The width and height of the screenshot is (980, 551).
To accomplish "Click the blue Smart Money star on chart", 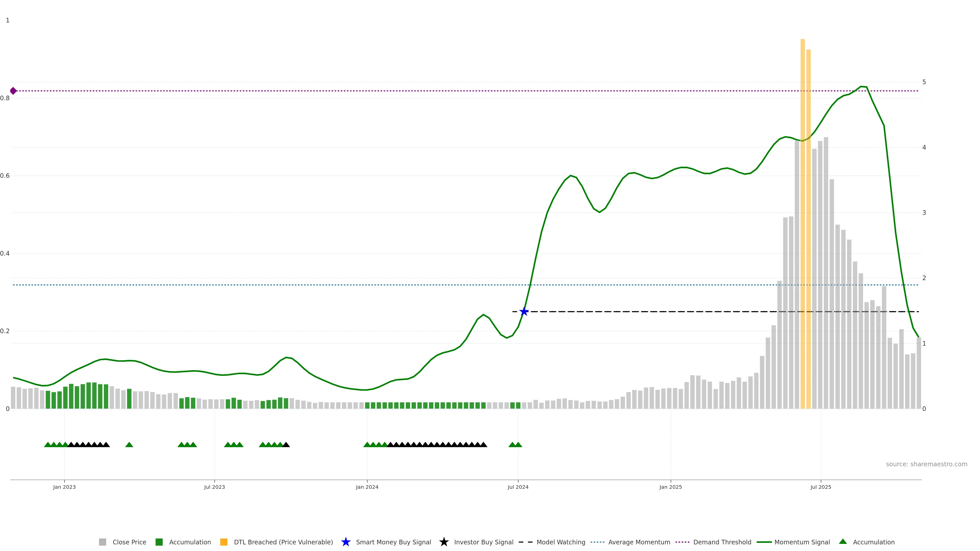I will tap(524, 312).
